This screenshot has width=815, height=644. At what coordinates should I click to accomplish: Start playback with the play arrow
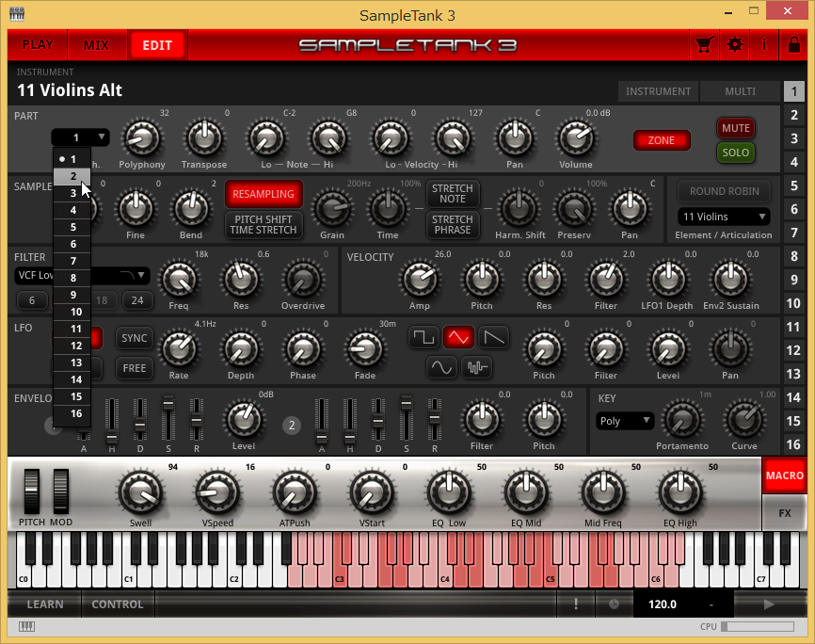point(769,604)
